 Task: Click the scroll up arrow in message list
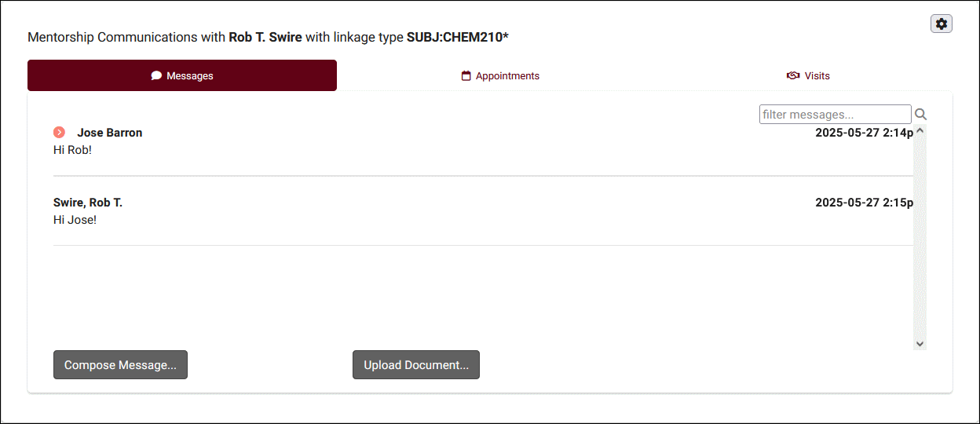point(920,131)
